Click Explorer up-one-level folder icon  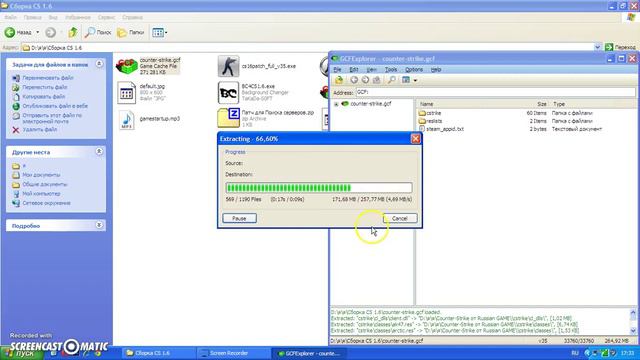pos(73,32)
